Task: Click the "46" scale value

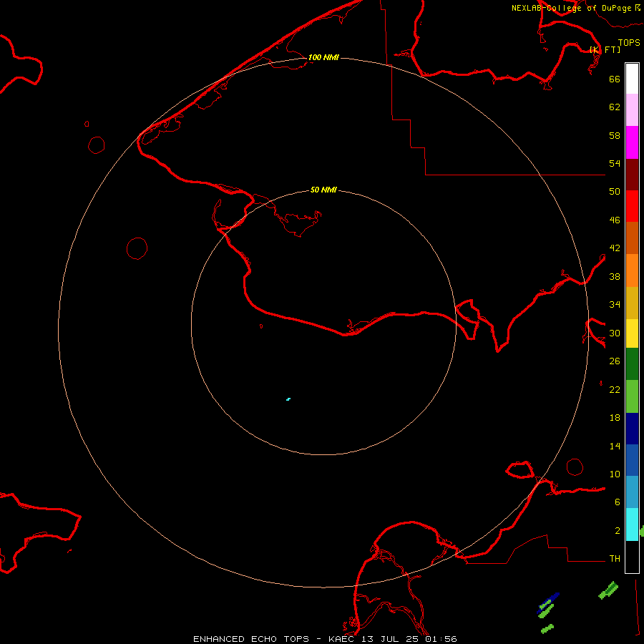Action: [615, 220]
